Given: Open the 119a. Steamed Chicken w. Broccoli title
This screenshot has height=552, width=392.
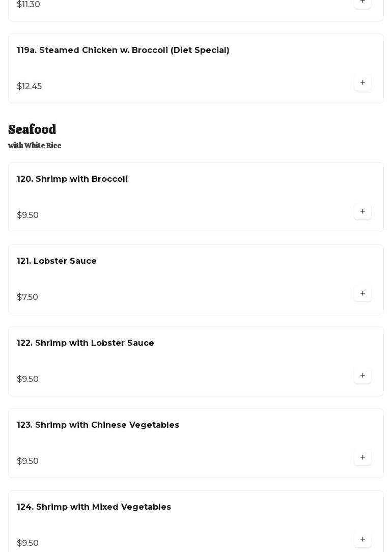Looking at the screenshot, I should click(x=123, y=50).
